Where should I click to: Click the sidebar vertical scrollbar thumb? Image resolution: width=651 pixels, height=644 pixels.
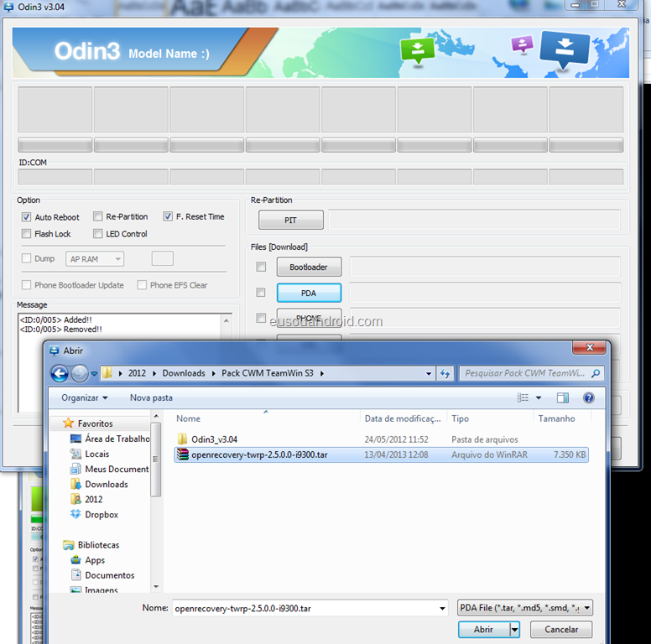pyautogui.click(x=156, y=460)
